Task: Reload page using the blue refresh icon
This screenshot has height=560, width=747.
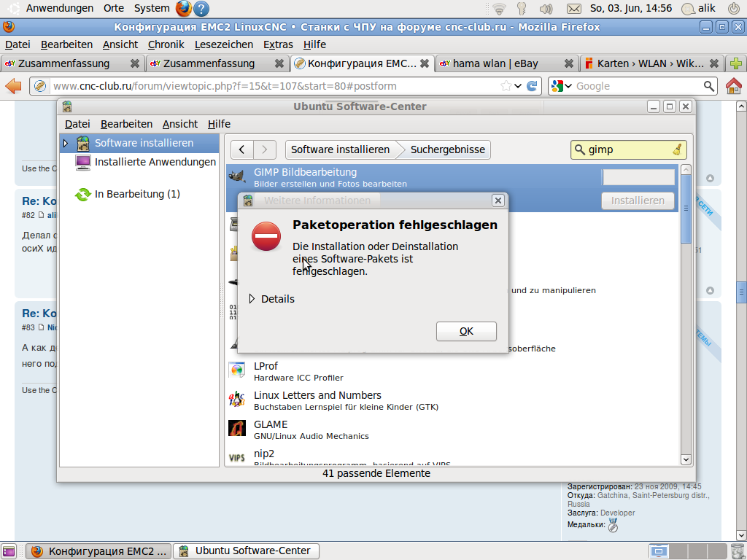Action: [x=532, y=86]
